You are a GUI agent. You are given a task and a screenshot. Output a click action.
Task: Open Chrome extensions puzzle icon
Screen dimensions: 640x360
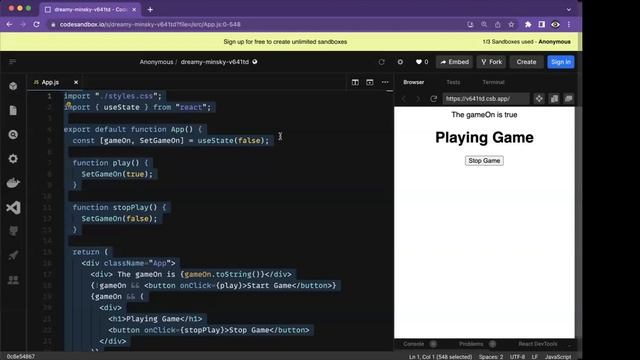click(528, 24)
